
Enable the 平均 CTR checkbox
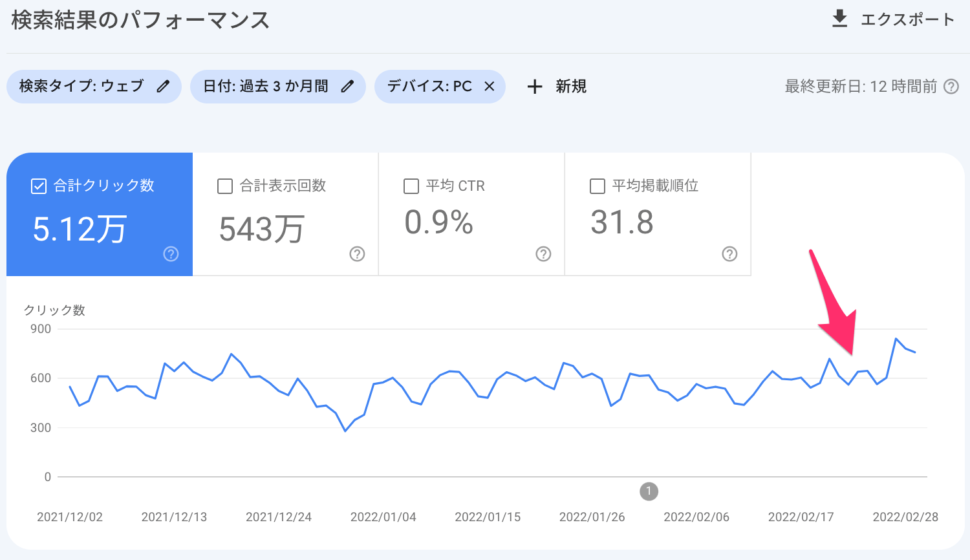coord(411,186)
